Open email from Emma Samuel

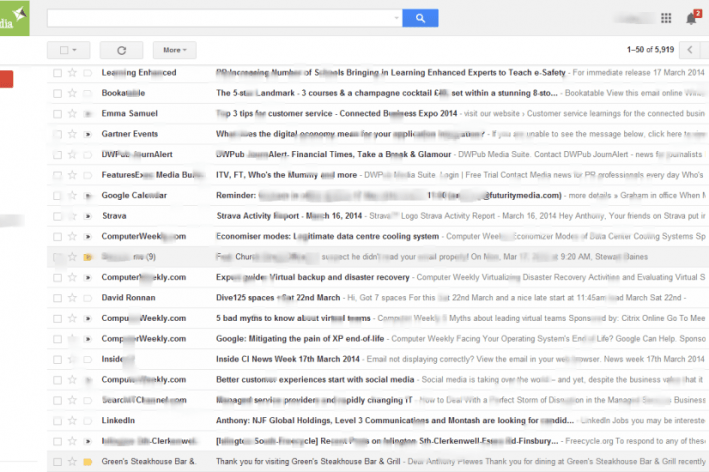(378, 113)
